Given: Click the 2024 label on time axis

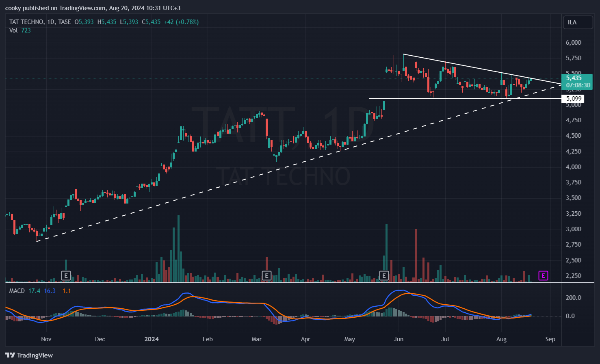Looking at the screenshot, I should (x=152, y=339).
